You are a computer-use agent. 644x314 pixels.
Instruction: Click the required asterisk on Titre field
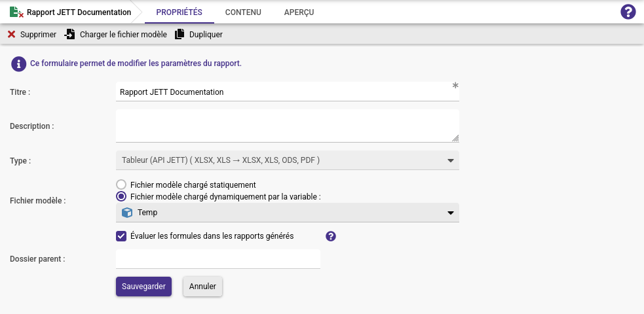click(x=455, y=85)
